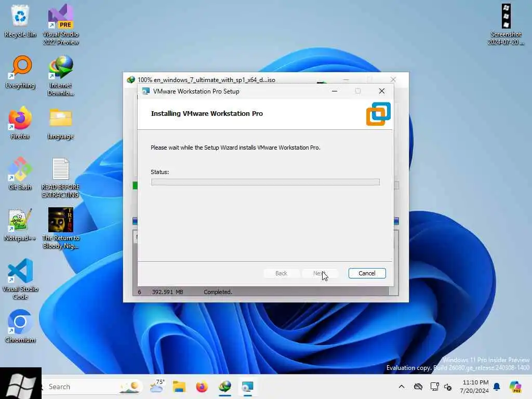
Task: Open the weather widget showing 75°
Action: pos(157,387)
